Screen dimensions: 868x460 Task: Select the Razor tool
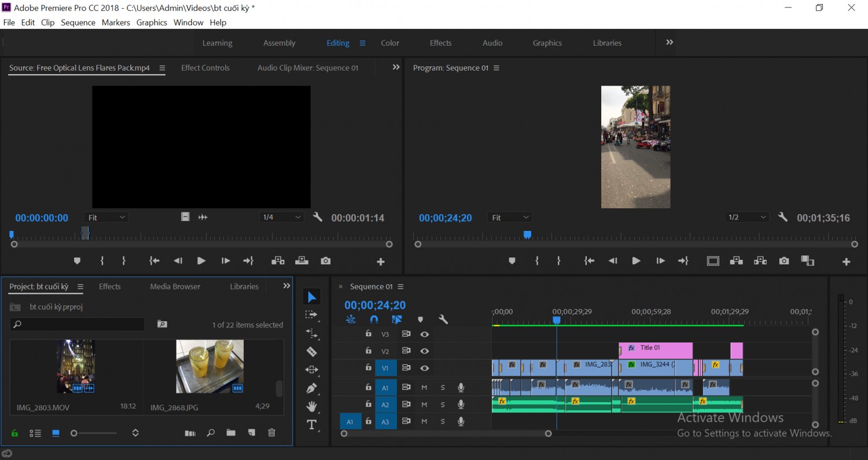[x=312, y=351]
